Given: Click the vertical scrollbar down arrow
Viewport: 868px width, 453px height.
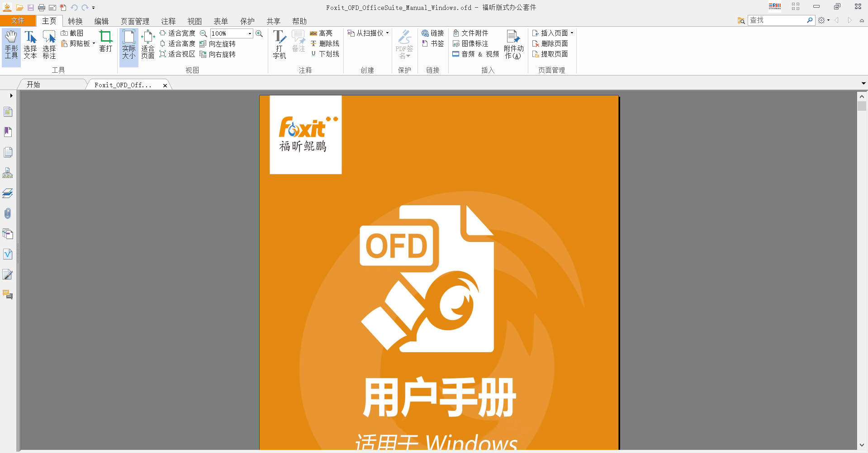Looking at the screenshot, I should click(x=862, y=445).
